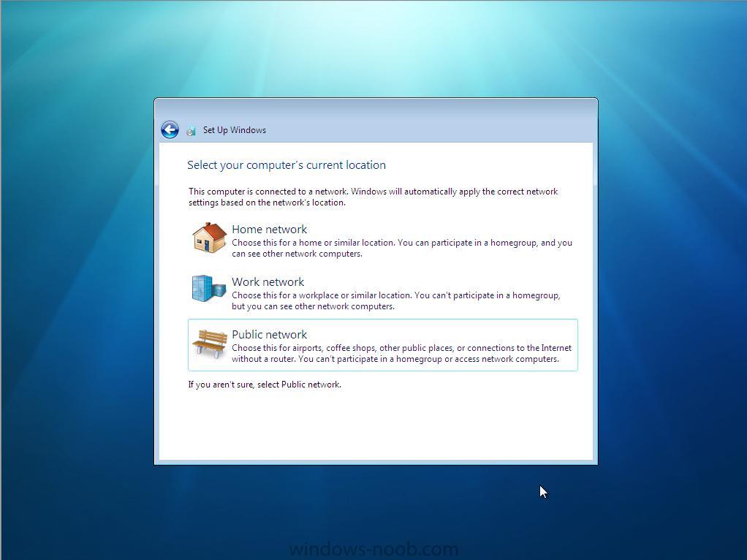Select the Public network park bench icon
The height and width of the screenshot is (560, 747).
pos(209,344)
